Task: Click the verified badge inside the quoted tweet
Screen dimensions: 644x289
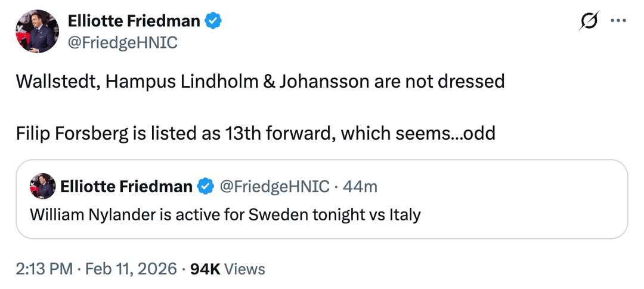Action: tap(206, 187)
